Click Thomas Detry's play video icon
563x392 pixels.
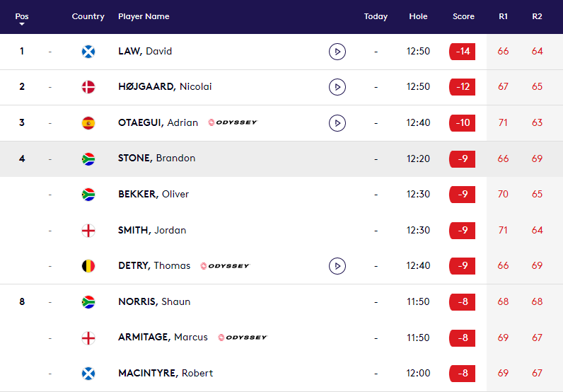point(337,266)
